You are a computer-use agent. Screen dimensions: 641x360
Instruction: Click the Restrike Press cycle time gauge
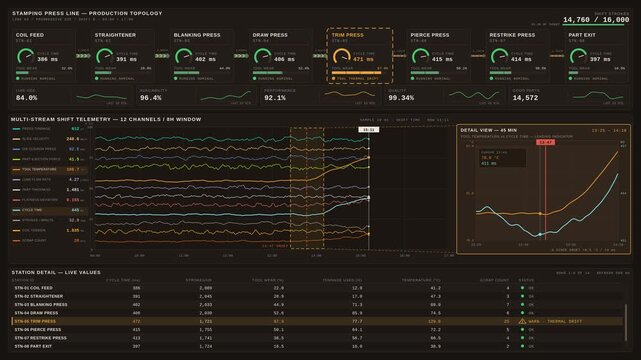[499, 56]
